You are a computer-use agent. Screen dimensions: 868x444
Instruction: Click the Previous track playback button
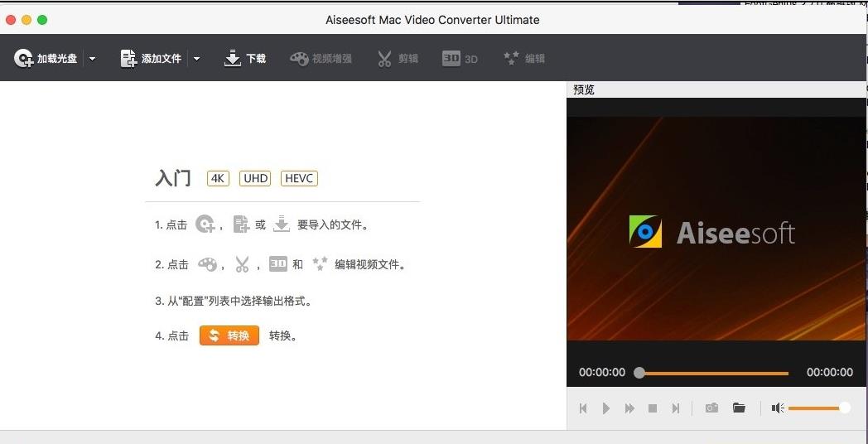(x=583, y=408)
